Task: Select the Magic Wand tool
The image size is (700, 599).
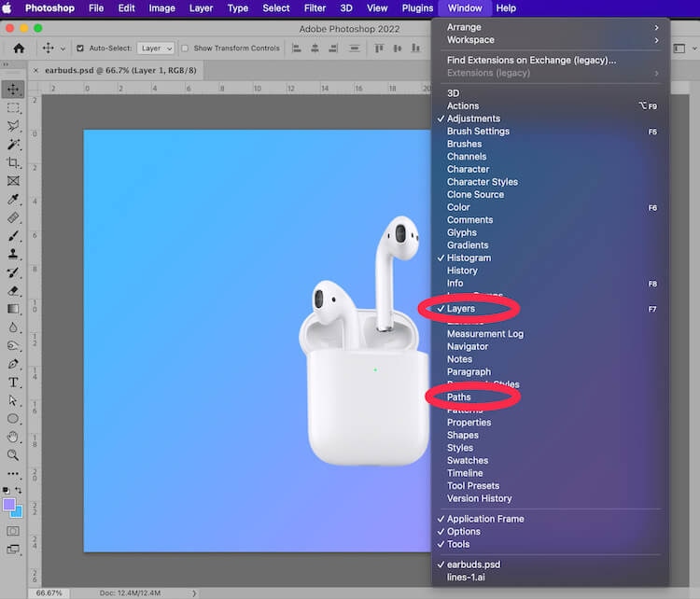Action: pyautogui.click(x=13, y=145)
